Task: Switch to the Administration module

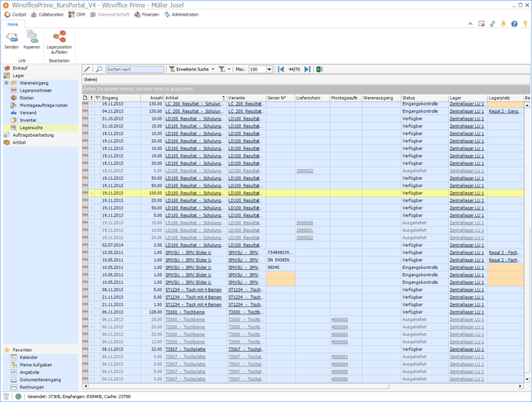Action: [x=182, y=15]
